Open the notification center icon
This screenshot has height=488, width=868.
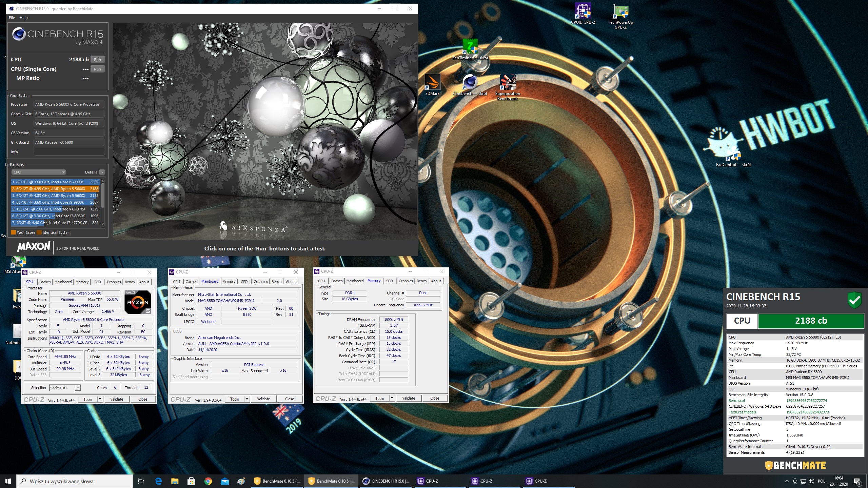pyautogui.click(x=857, y=481)
